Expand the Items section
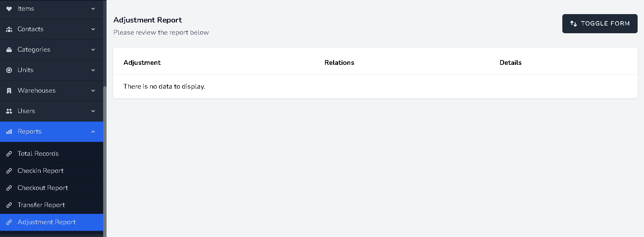 93,9
